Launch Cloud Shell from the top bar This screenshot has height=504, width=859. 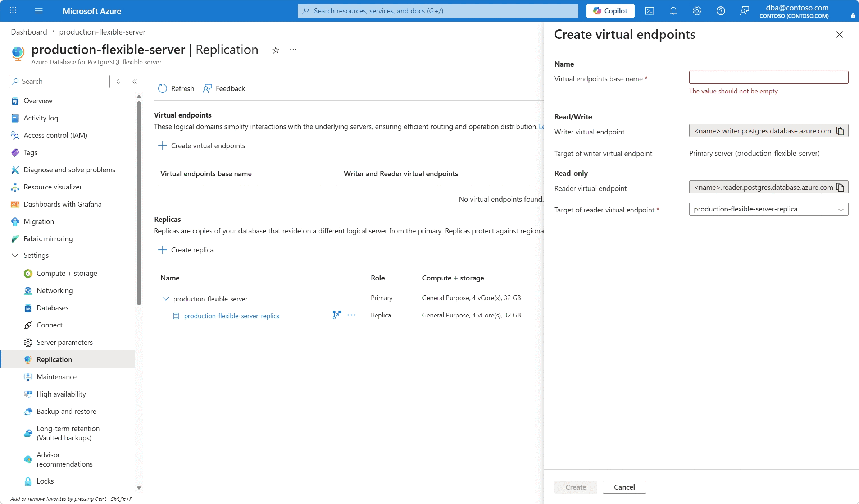650,11
